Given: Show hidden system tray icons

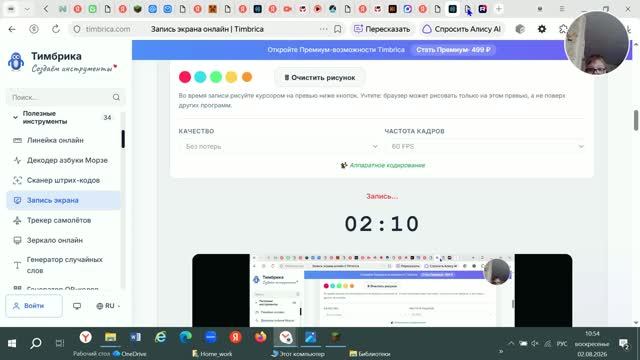Looking at the screenshot, I should click(511, 344).
